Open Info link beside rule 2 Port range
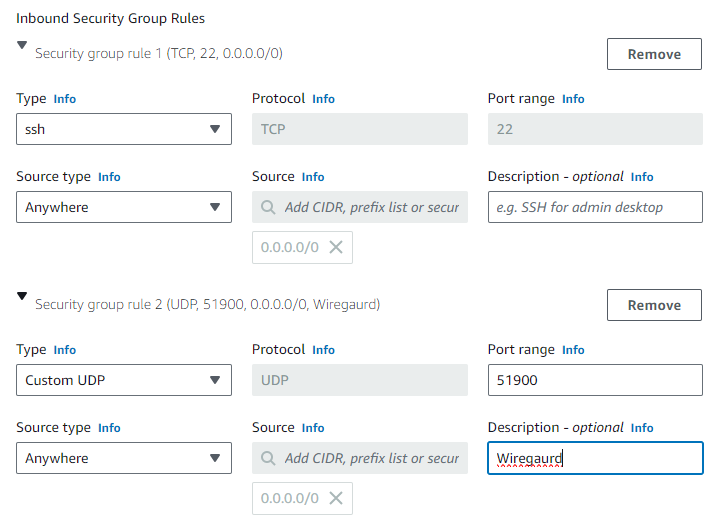 click(x=573, y=350)
